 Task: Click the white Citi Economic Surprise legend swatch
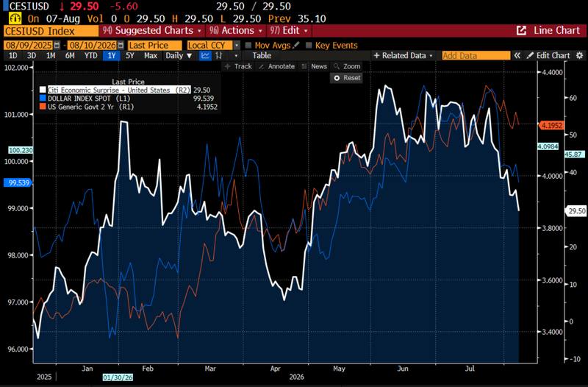tap(43, 90)
